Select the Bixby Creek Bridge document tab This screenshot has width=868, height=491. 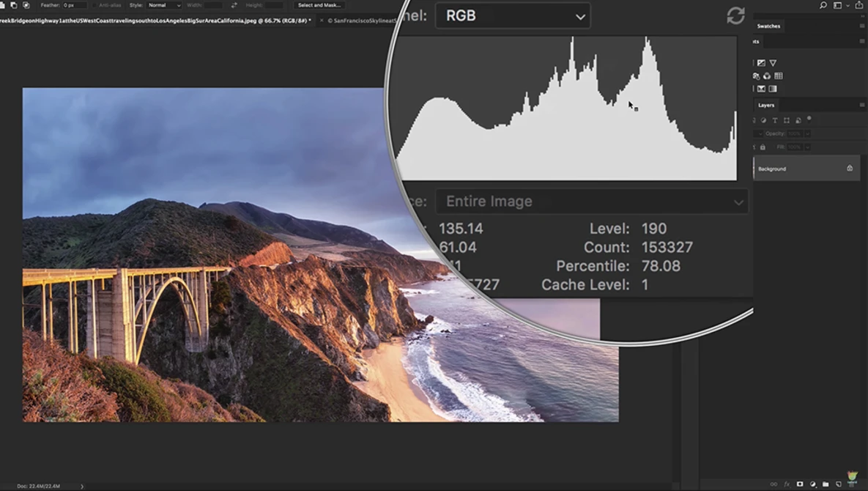(154, 21)
